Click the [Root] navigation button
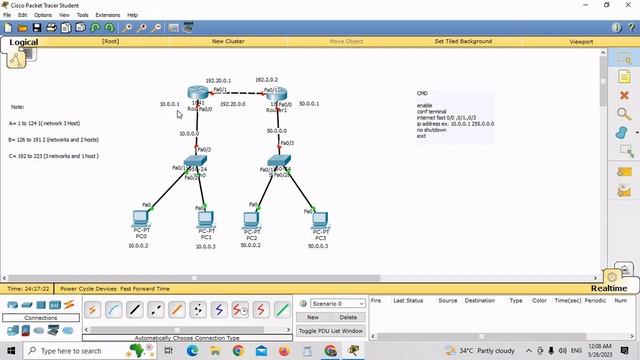640x360 pixels. [x=110, y=41]
